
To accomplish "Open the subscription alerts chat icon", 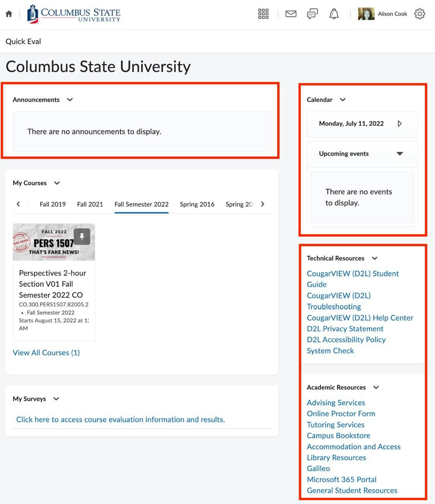I will tap(312, 14).
